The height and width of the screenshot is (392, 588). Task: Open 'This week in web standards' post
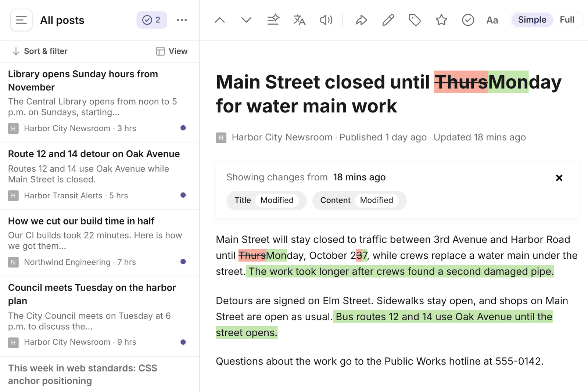click(100, 374)
